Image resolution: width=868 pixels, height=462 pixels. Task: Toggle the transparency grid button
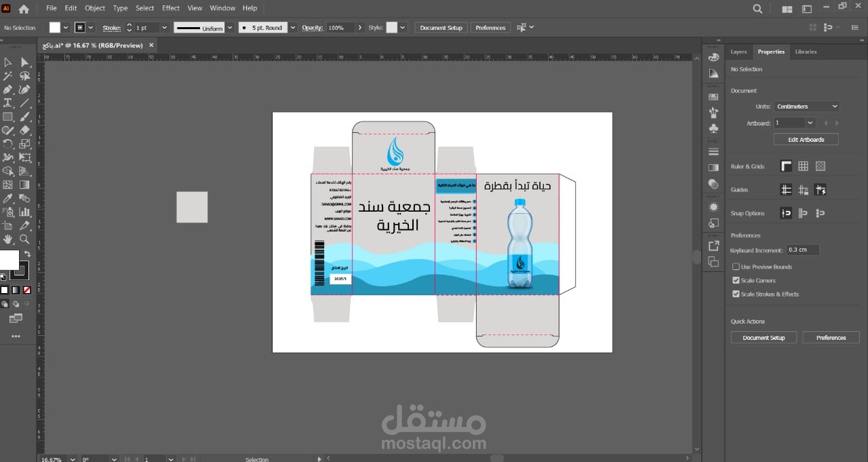point(821,166)
